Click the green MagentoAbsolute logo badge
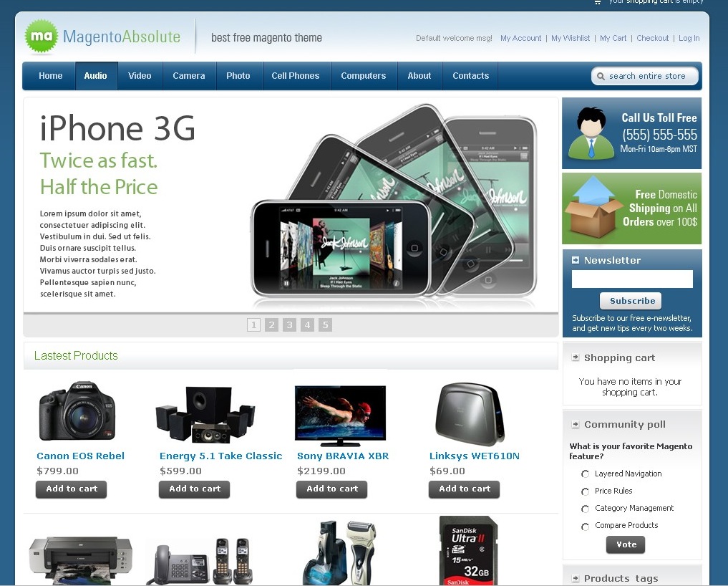Viewport: 728px width, 586px height. [x=42, y=37]
